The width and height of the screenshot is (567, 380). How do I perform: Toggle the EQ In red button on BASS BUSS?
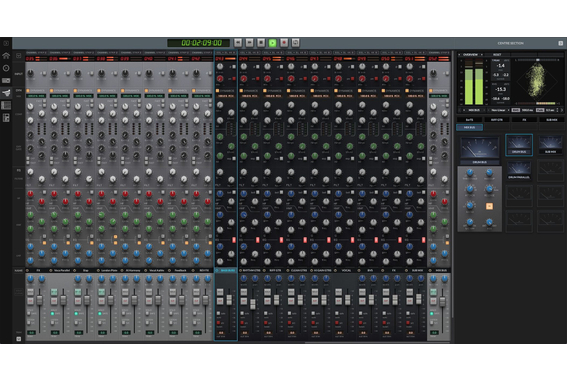pos(234,240)
